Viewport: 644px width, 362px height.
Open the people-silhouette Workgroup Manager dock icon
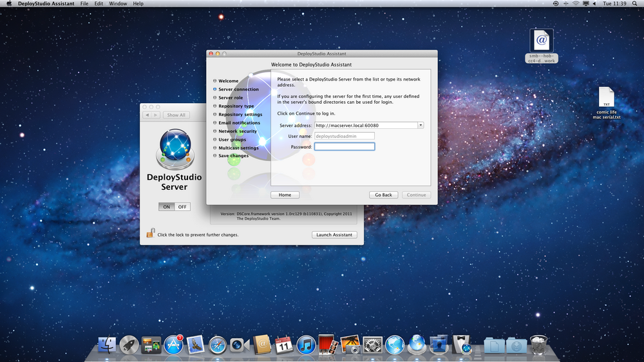[x=439, y=345]
